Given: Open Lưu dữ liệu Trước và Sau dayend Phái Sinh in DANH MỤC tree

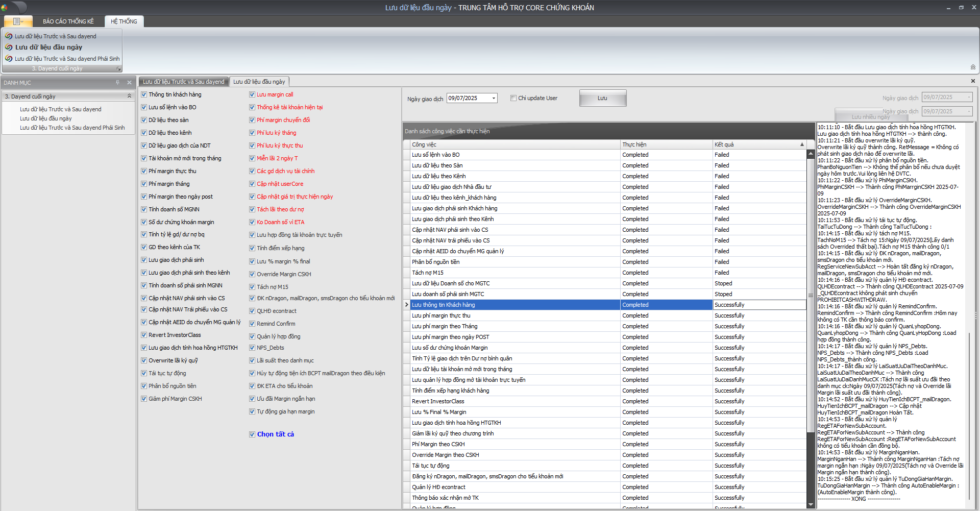Looking at the screenshot, I should click(x=72, y=128).
